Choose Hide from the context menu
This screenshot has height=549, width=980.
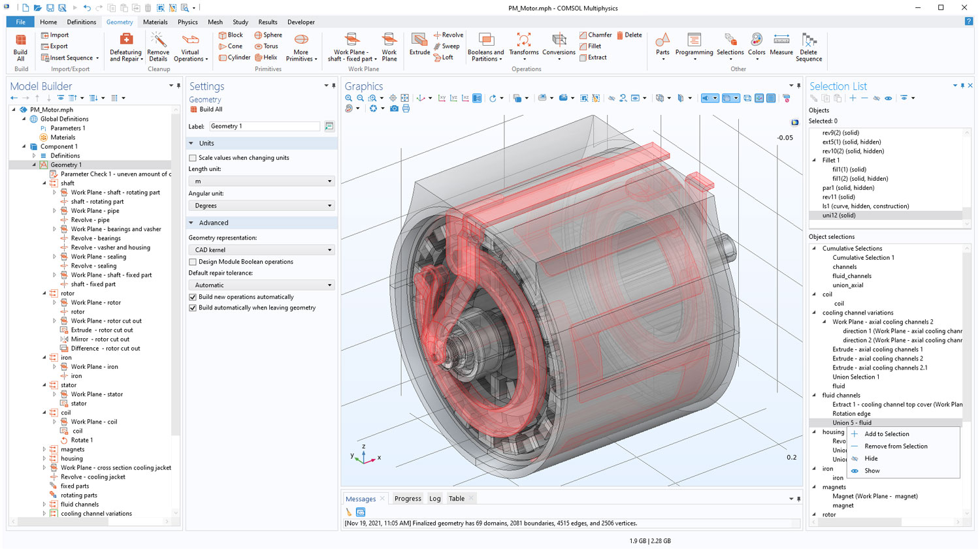point(871,458)
